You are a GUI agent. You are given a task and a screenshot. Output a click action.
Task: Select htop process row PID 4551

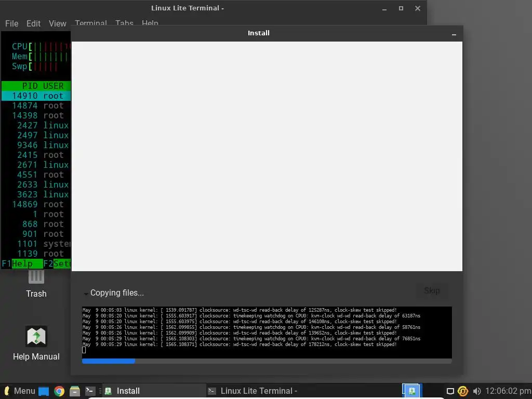pyautogui.click(x=36, y=175)
